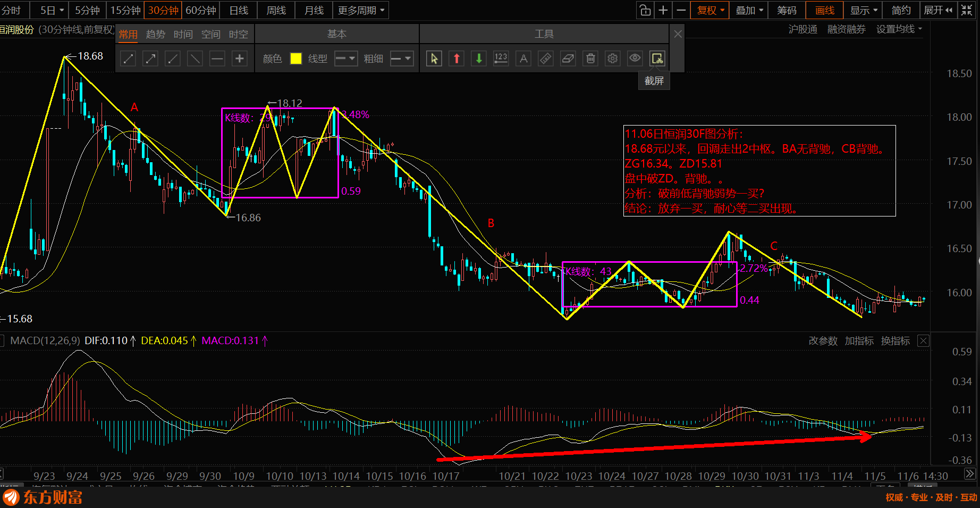Image resolution: width=980 pixels, height=508 pixels.
Task: Toggle the chart lock icon
Action: (x=645, y=10)
